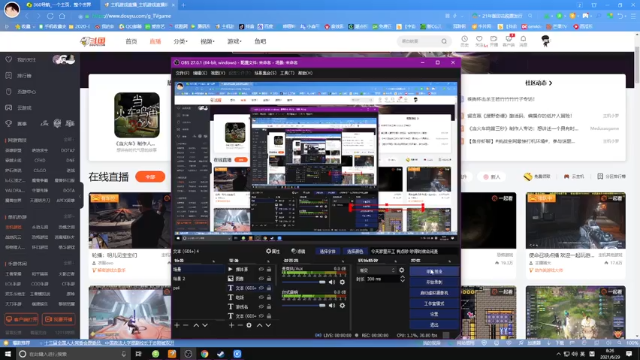Enable OBS 工作室模式 studio mode

(x=434, y=304)
